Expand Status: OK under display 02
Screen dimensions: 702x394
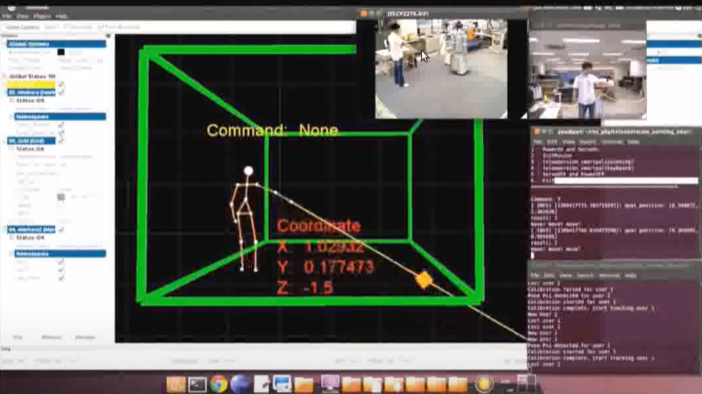click(x=12, y=101)
